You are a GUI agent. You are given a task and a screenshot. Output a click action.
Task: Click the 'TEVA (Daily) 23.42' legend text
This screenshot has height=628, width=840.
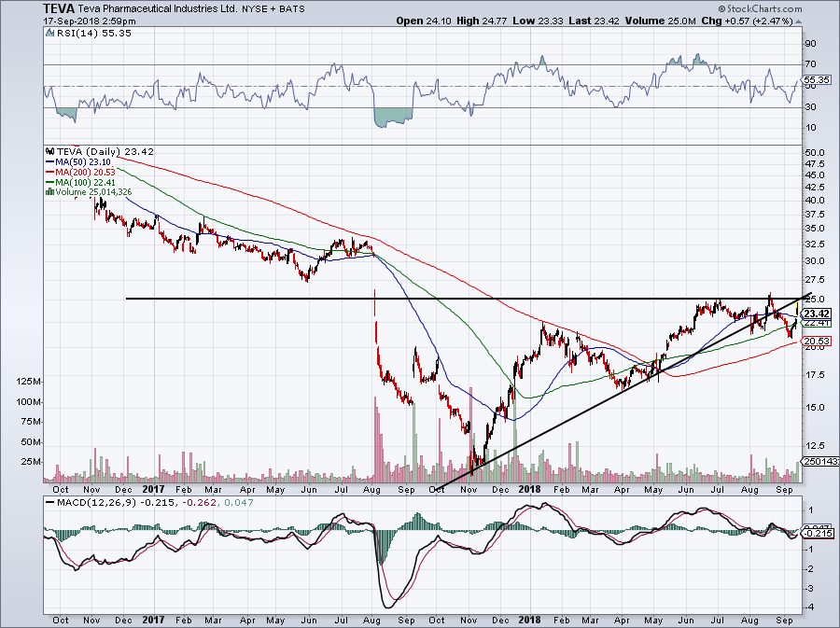pos(105,151)
